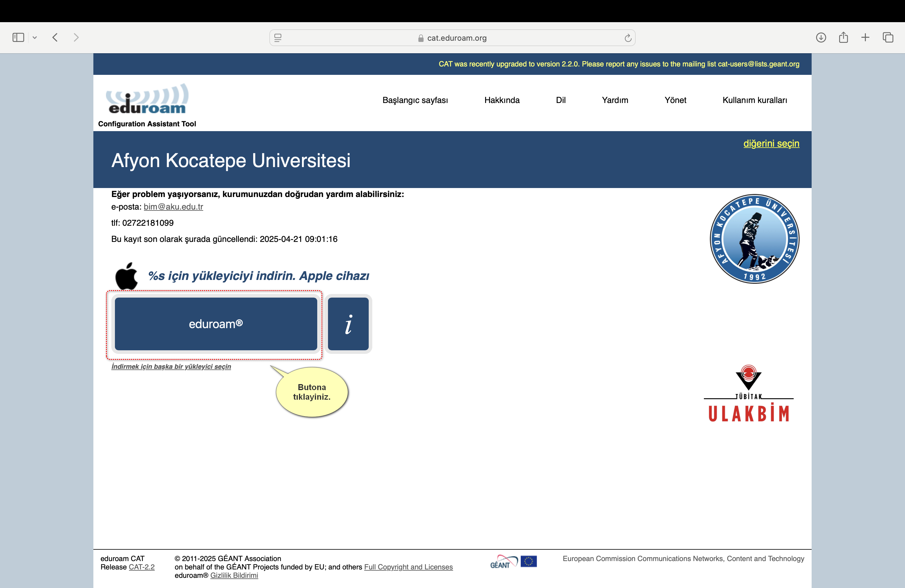The height and width of the screenshot is (588, 905).
Task: Open the Yardım menu item
Action: [x=615, y=100]
